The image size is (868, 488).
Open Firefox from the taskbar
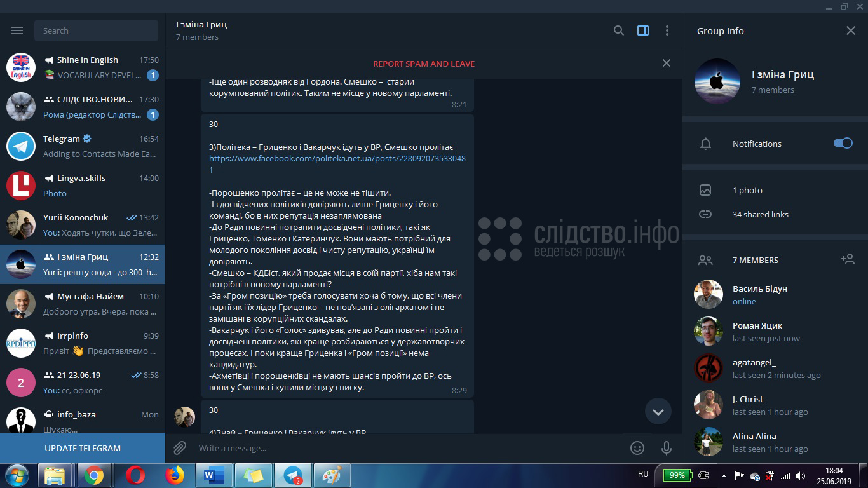[174, 475]
